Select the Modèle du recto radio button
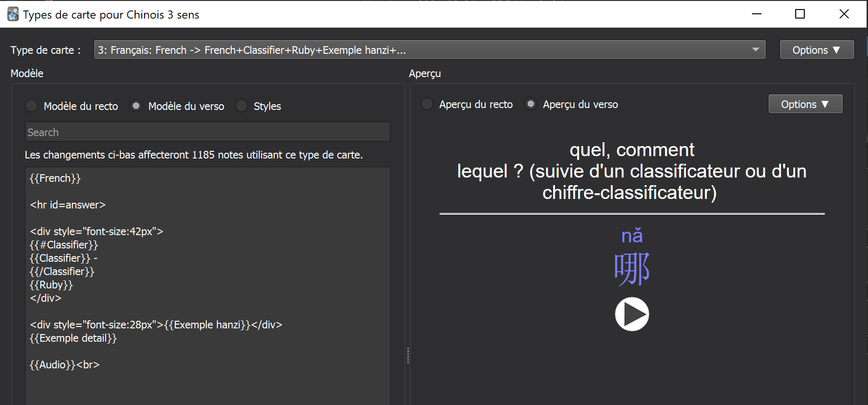868x405 pixels. tap(31, 106)
